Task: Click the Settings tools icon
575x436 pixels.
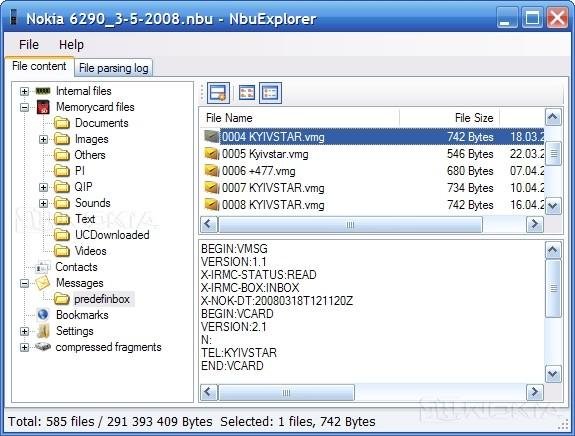Action: [x=43, y=331]
